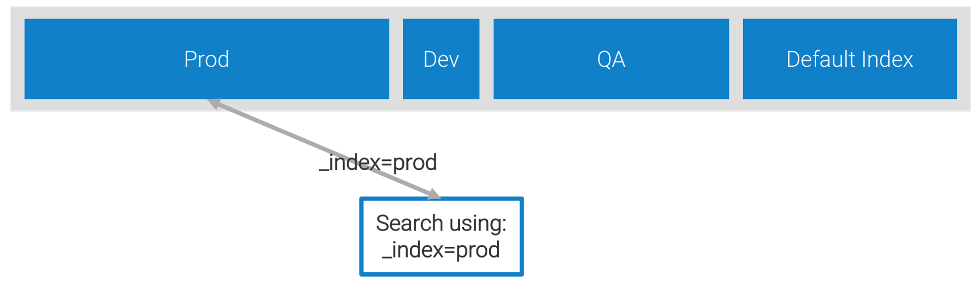Click the gray container strip beneath the QA block
Screen dimensions: 980x284
point(611,105)
